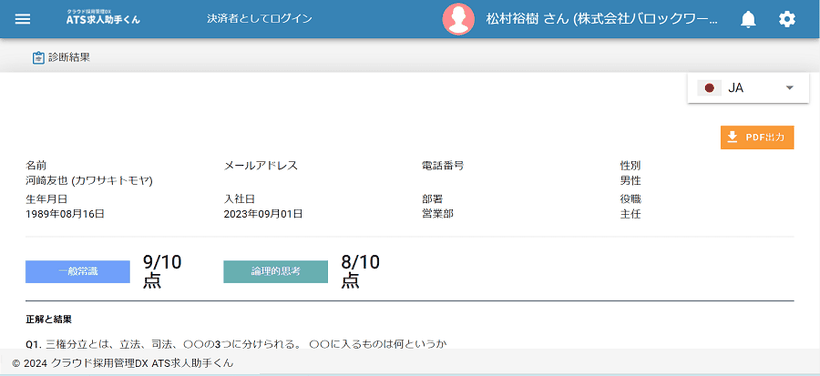Open settings gear icon
This screenshot has height=376, width=820.
point(787,20)
